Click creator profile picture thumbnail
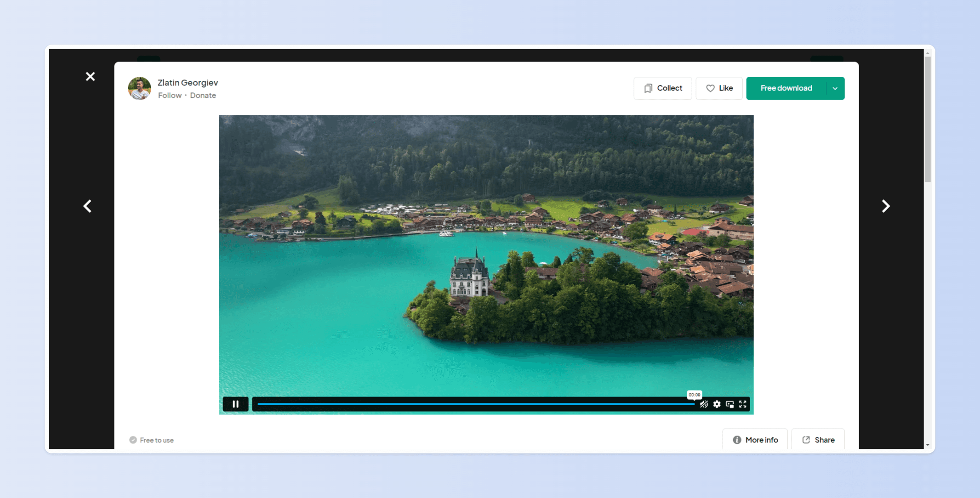Screen dimensions: 980x498 [140, 88]
